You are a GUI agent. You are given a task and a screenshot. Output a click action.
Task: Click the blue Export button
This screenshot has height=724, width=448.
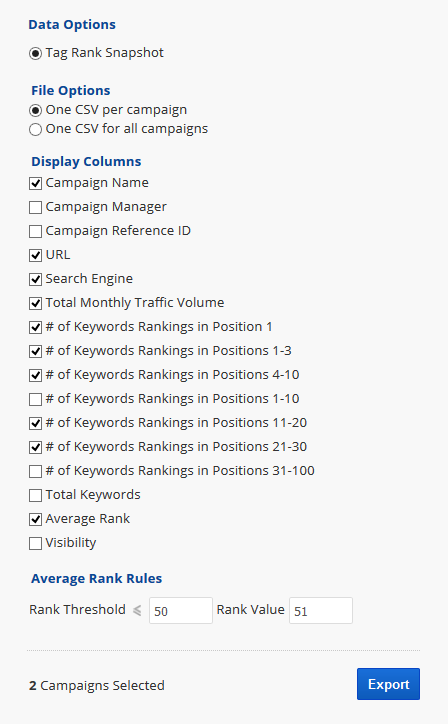pyautogui.click(x=388, y=684)
